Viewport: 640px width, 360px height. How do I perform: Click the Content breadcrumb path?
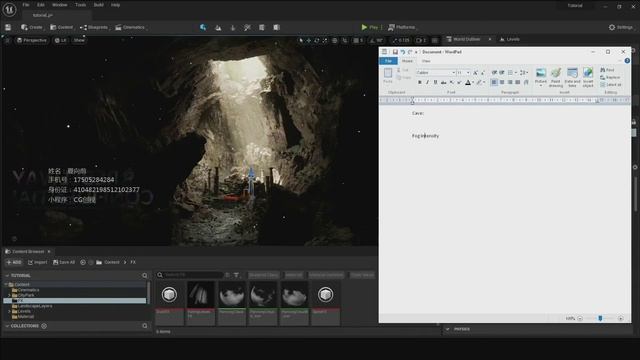[111, 262]
